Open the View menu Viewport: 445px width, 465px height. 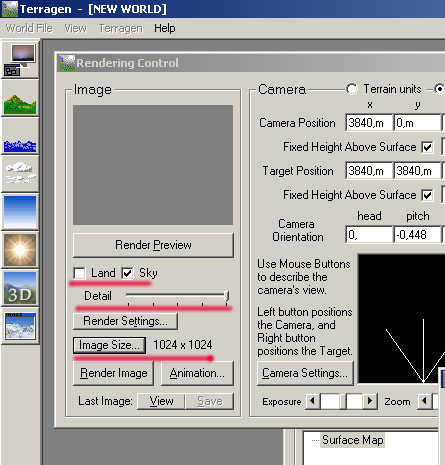pyautogui.click(x=76, y=28)
